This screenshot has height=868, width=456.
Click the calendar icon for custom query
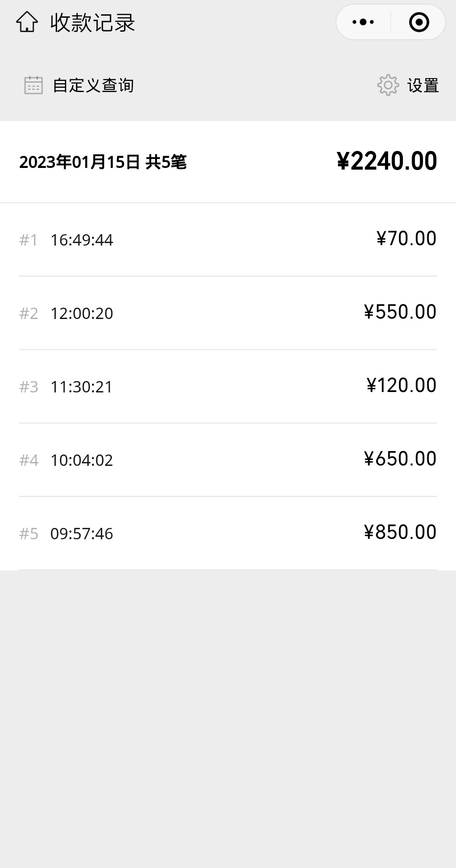[33, 85]
